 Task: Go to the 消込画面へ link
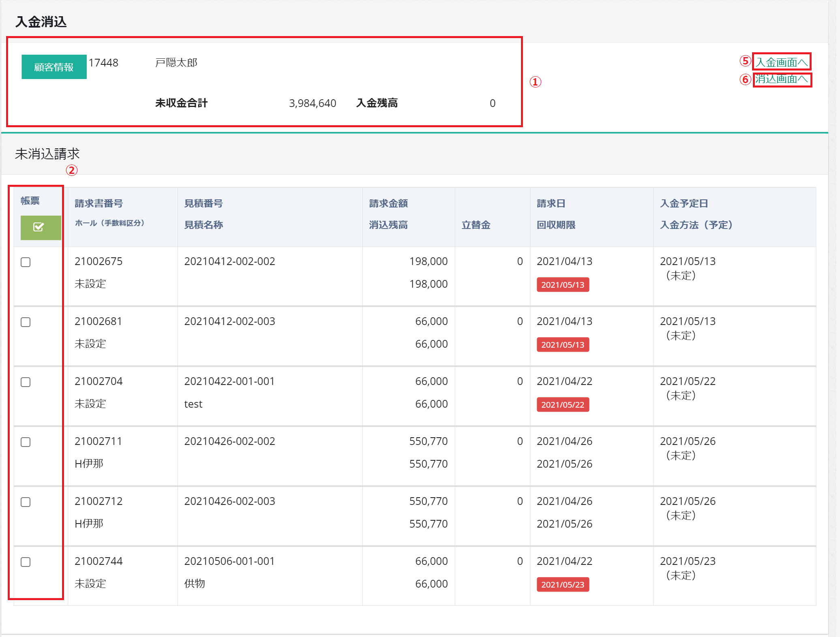coord(781,79)
